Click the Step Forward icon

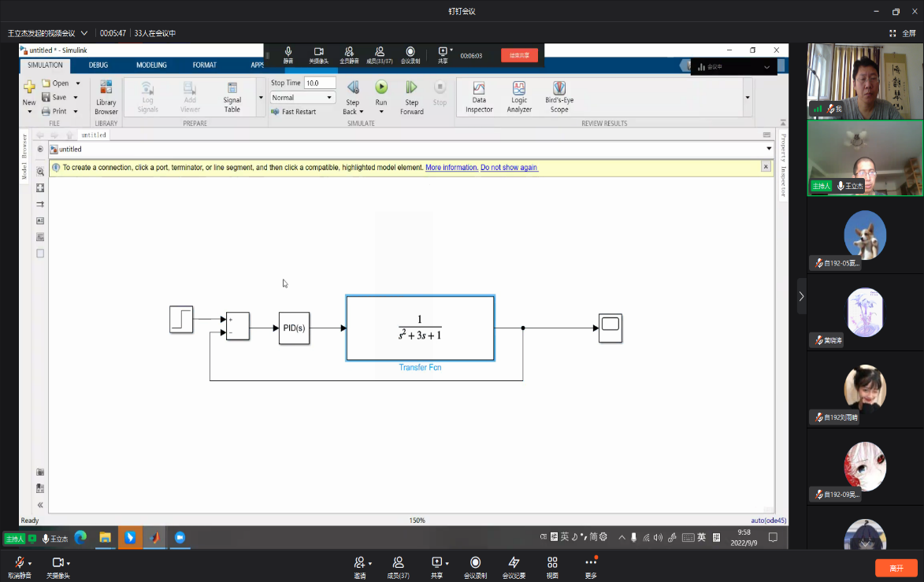pos(411,87)
